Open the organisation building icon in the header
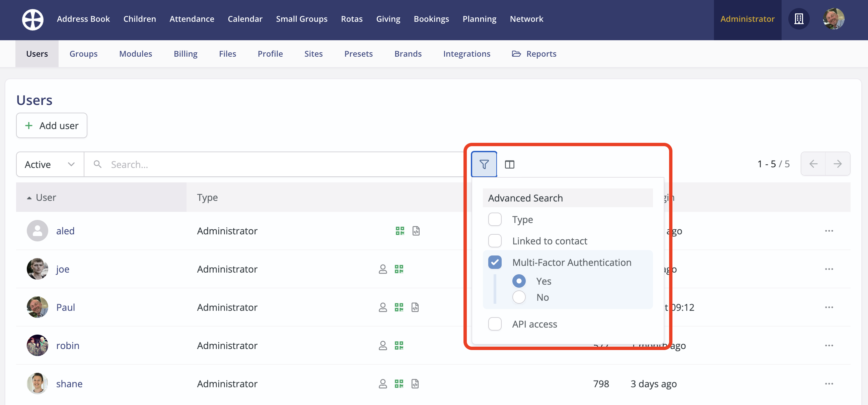This screenshot has height=405, width=868. 799,19
